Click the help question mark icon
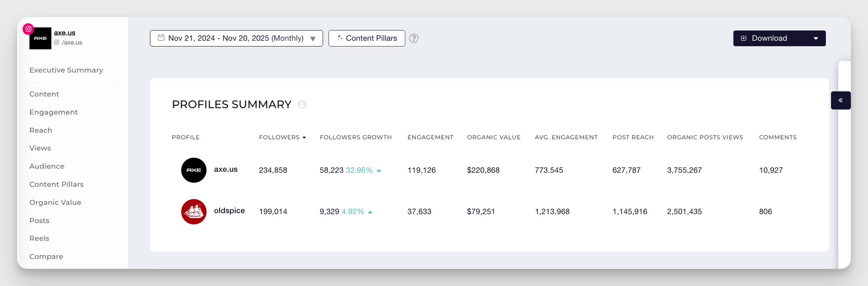This screenshot has height=286, width=868. [414, 38]
